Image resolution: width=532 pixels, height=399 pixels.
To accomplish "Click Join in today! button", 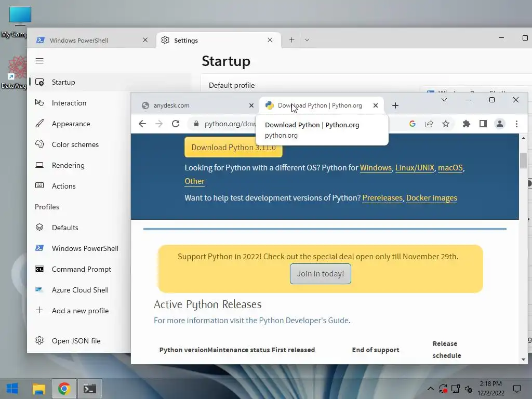I will coord(320,274).
